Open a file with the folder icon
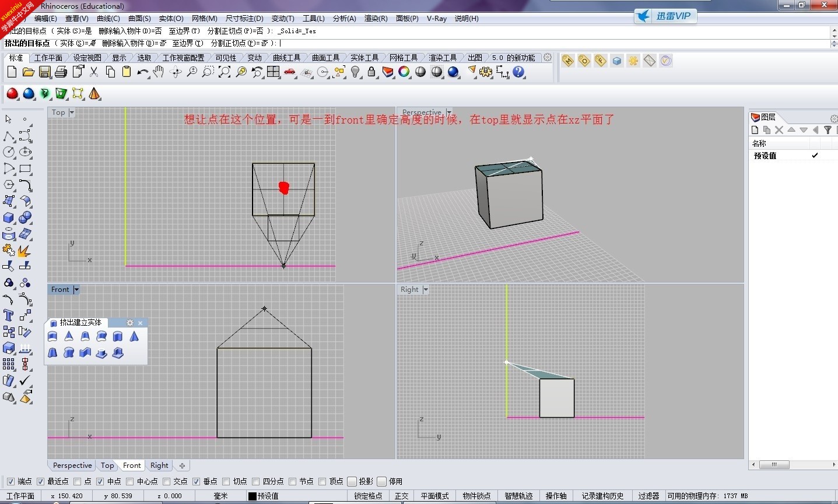The height and width of the screenshot is (504, 838). pyautogui.click(x=28, y=72)
